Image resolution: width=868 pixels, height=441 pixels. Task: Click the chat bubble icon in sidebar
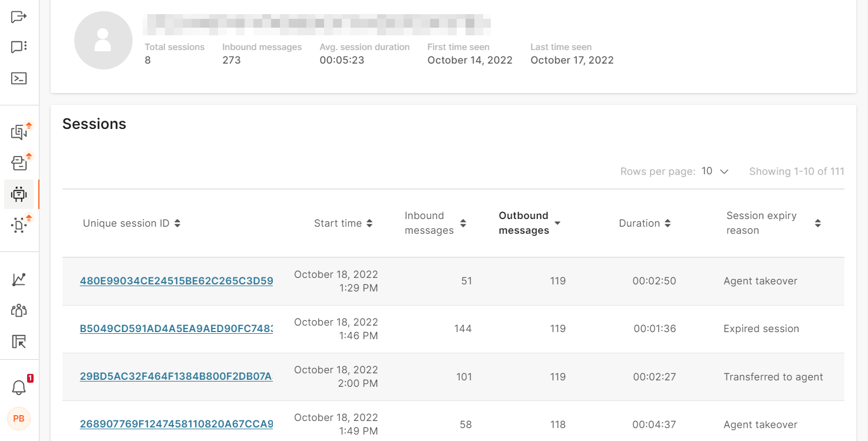coord(19,47)
